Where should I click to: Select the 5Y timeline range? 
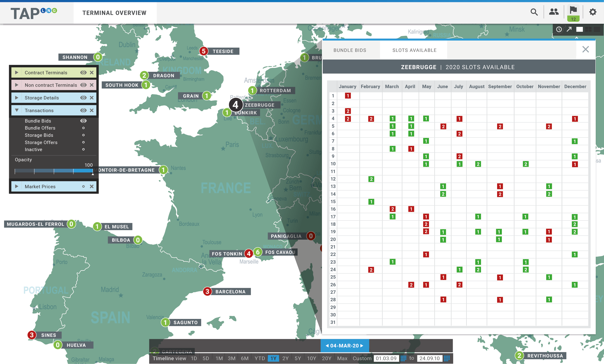coord(298,358)
